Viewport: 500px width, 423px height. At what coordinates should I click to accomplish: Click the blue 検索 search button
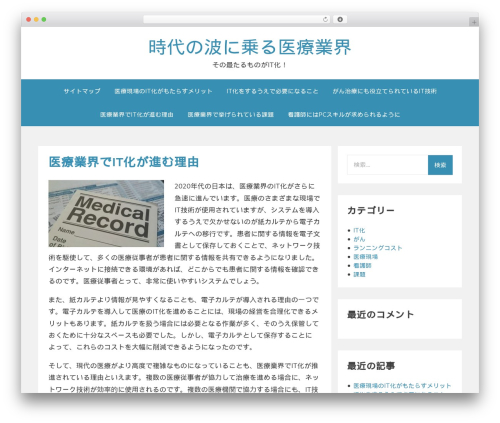(440, 165)
